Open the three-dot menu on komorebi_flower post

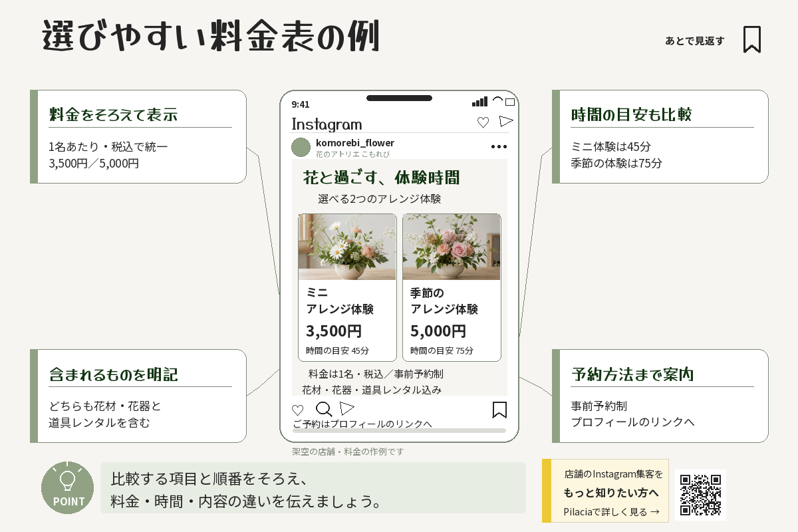tap(499, 147)
